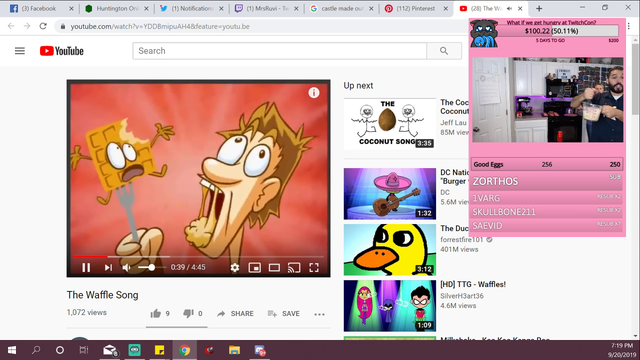
Task: Skip to next video in player
Action: tap(108, 267)
